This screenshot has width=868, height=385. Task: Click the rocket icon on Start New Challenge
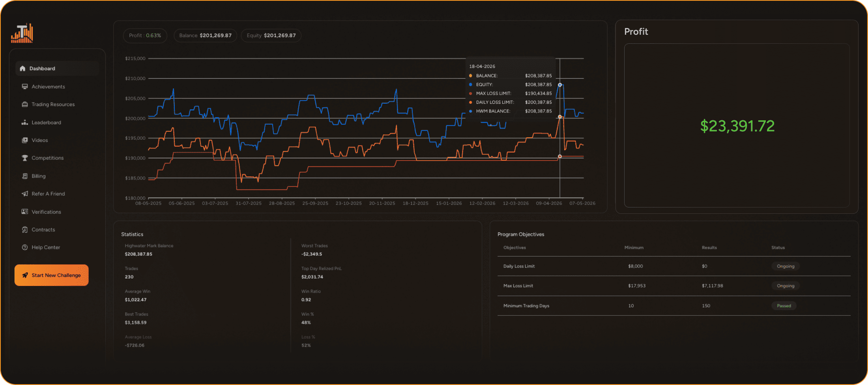tap(25, 275)
